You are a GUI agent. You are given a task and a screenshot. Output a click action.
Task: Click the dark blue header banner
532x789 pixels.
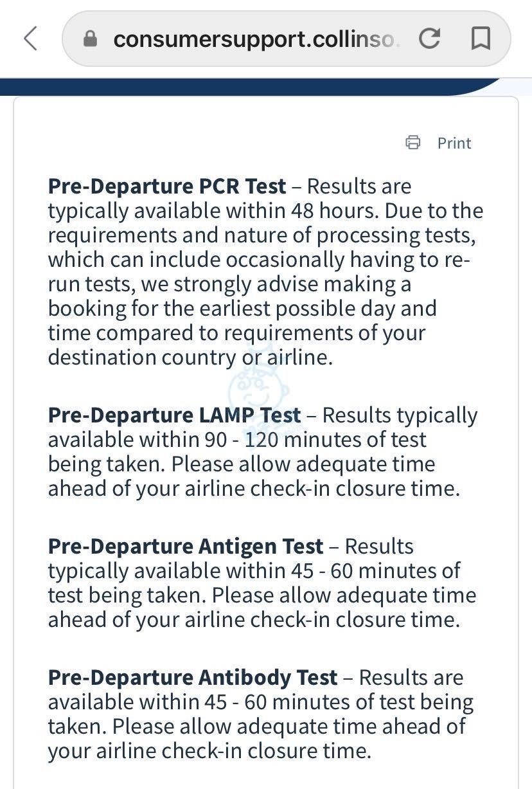point(251,87)
